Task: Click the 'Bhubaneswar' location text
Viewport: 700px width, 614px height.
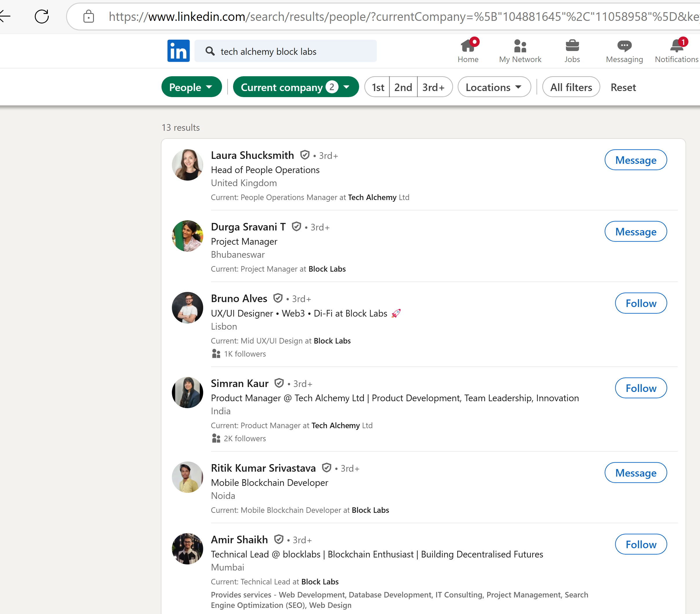Action: point(238,255)
